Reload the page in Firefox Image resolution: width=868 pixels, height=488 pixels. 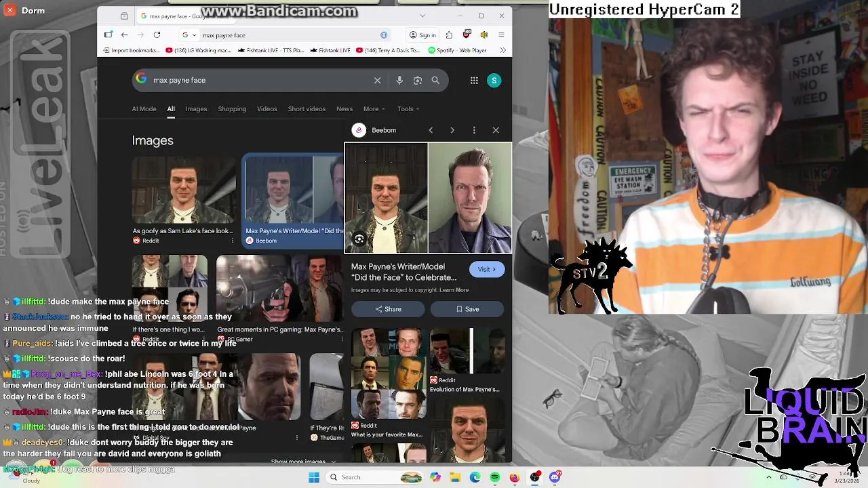coord(157,35)
